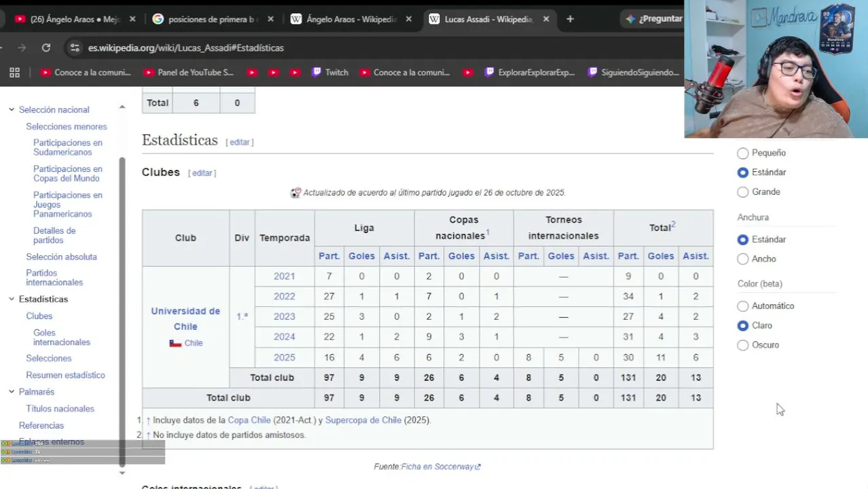Edit the Clubes section
The height and width of the screenshot is (489, 868).
click(x=202, y=173)
